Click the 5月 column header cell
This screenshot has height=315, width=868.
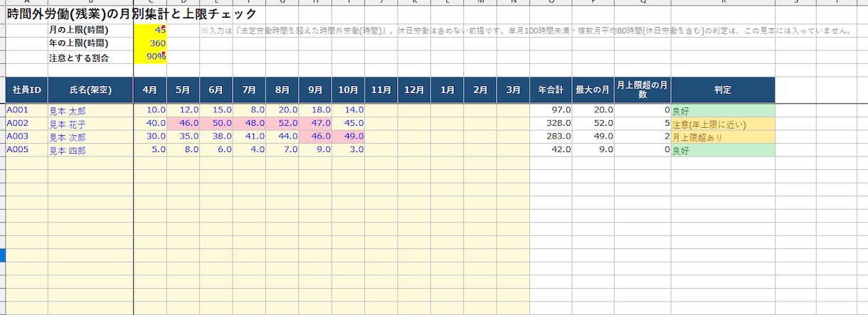click(x=183, y=90)
